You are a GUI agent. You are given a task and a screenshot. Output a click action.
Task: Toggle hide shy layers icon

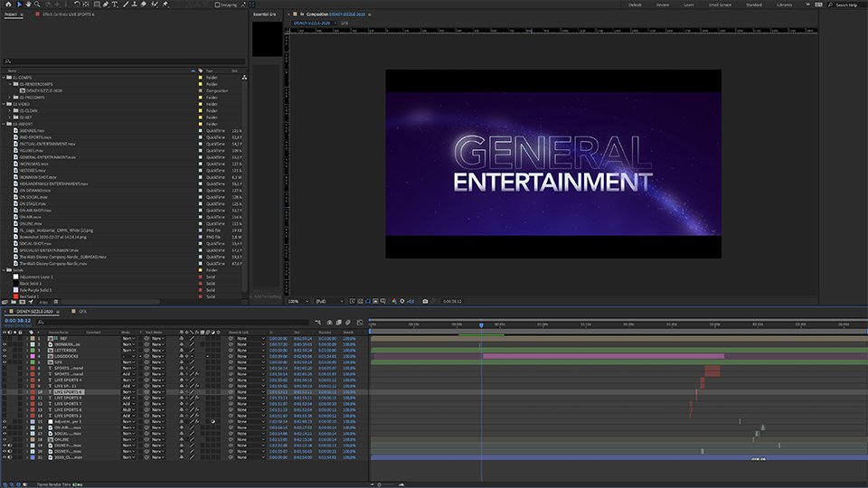tap(329, 322)
